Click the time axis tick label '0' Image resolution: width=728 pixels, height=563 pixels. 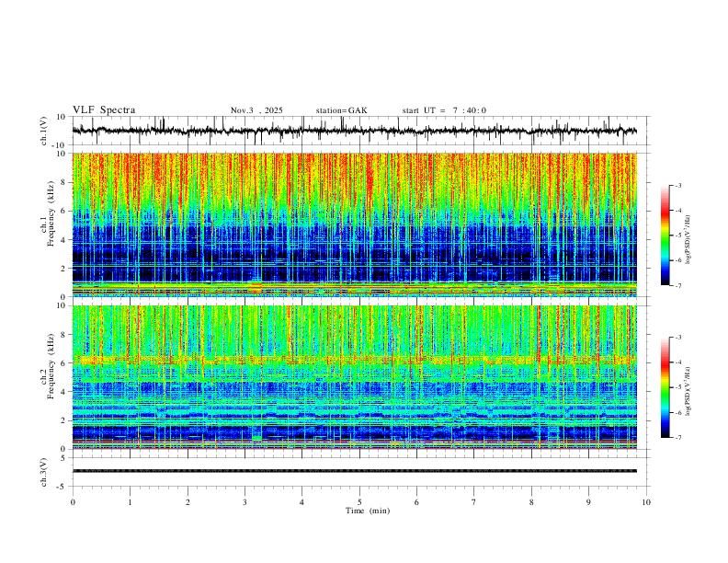(73, 502)
